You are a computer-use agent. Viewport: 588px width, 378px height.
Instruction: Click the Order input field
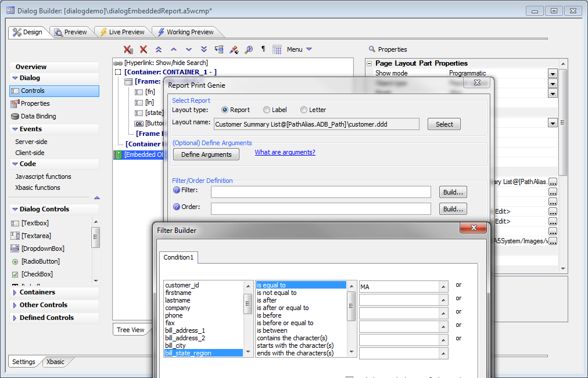click(x=321, y=208)
